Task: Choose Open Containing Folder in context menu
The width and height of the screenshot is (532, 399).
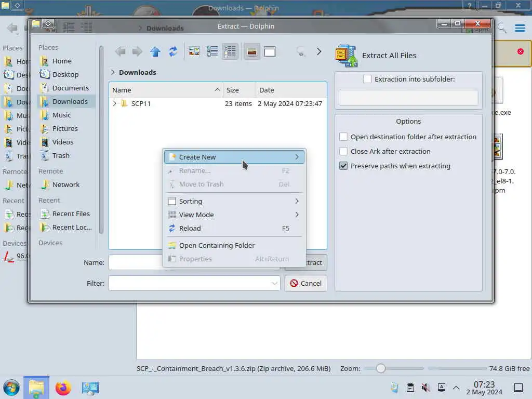Action: click(234, 245)
